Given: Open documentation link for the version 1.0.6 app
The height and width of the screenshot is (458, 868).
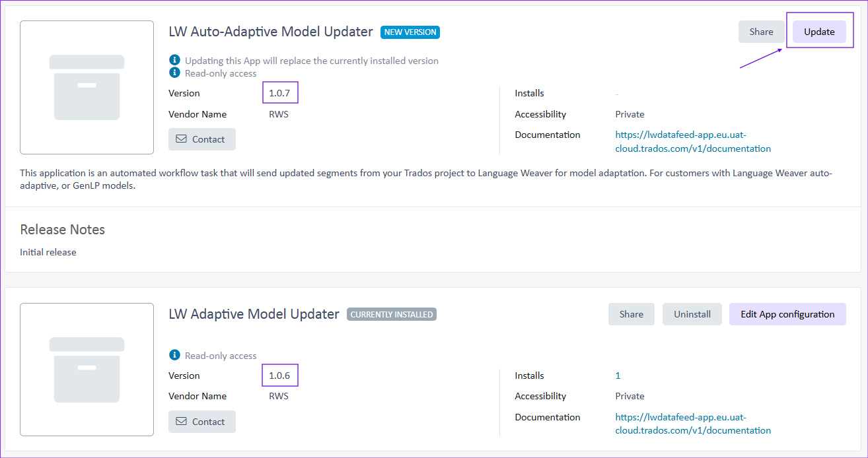Looking at the screenshot, I should [x=692, y=424].
